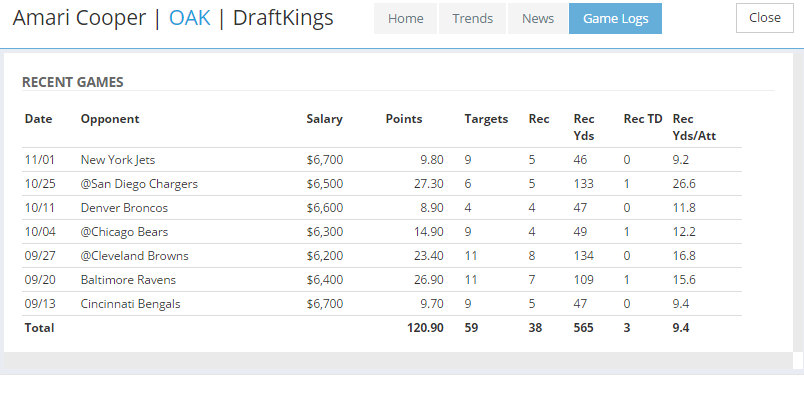Click the Targets column header

click(x=486, y=119)
